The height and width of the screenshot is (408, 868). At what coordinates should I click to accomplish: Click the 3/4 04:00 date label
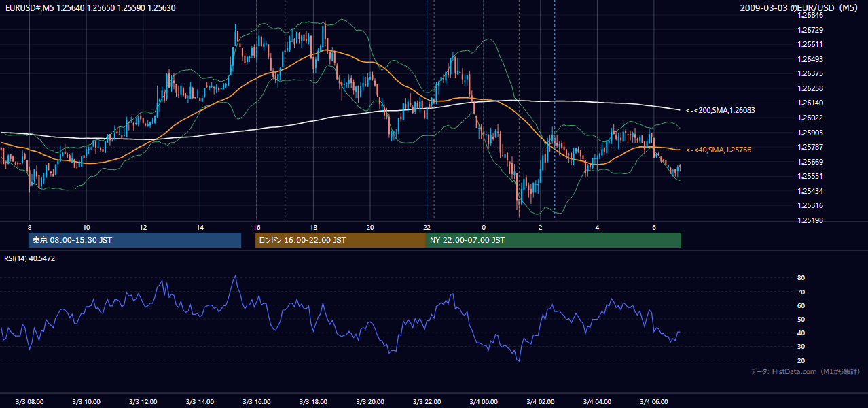click(x=597, y=402)
